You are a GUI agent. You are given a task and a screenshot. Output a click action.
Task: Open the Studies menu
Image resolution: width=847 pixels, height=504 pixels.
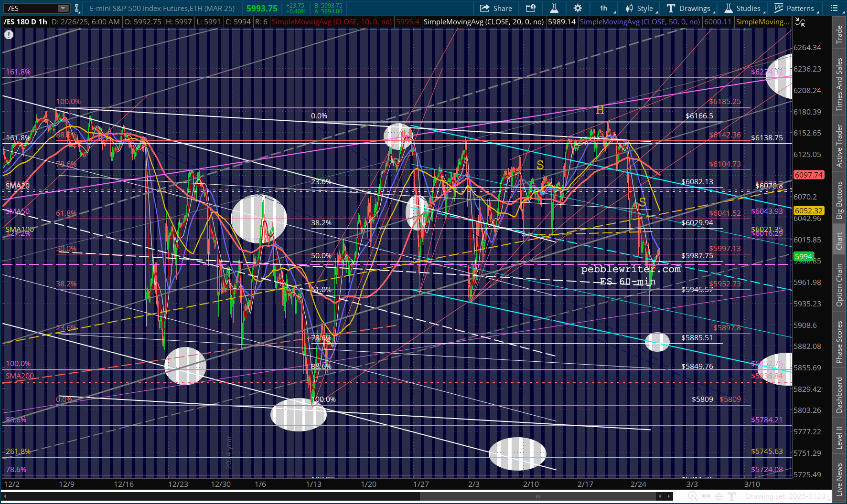[744, 8]
